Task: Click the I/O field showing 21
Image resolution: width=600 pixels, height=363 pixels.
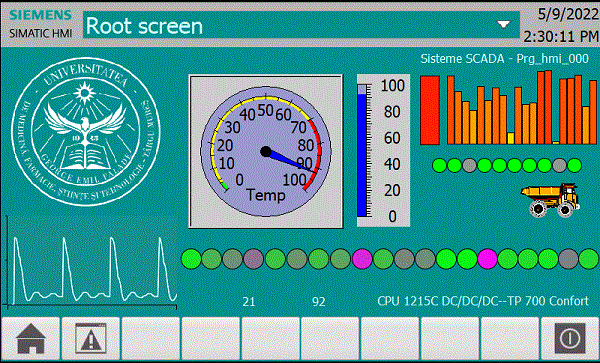Action: (x=249, y=302)
